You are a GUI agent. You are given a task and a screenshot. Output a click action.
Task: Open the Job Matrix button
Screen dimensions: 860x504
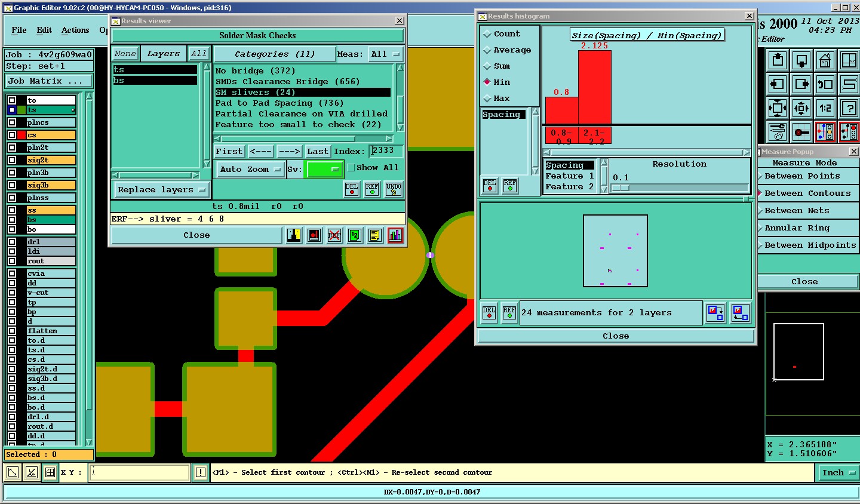[x=50, y=81]
